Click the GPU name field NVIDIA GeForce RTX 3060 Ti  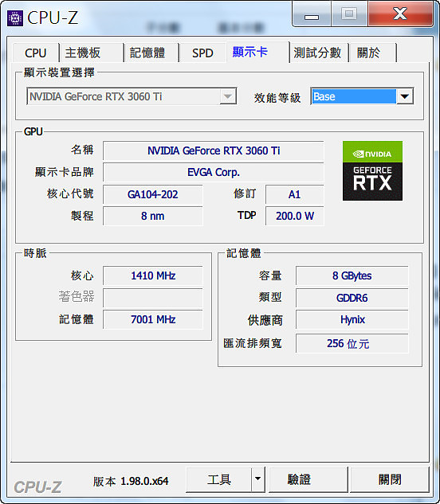214,150
